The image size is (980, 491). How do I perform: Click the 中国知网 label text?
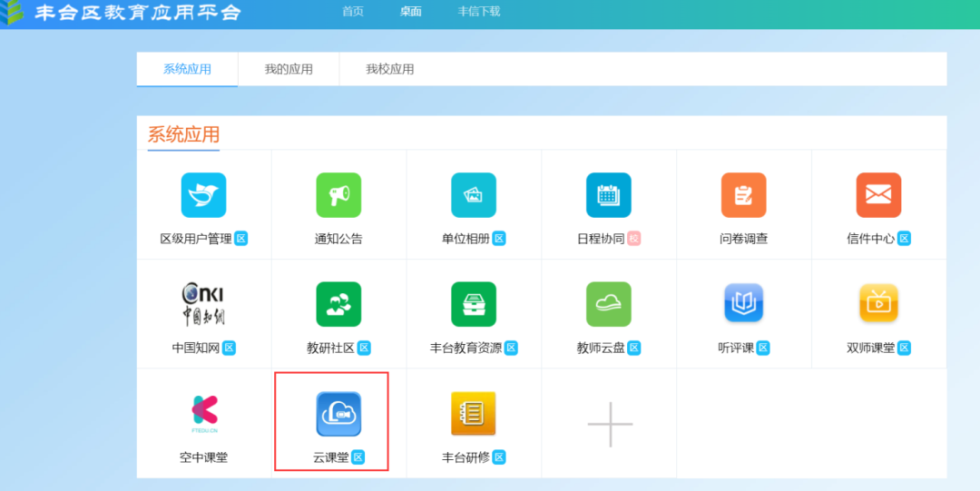coord(196,349)
